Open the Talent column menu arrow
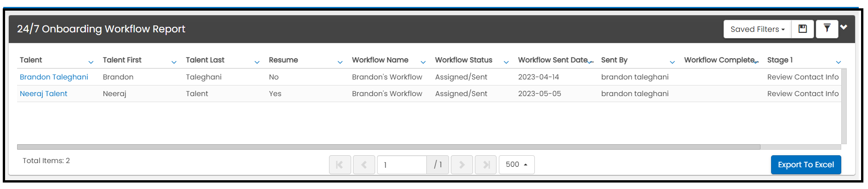The width and height of the screenshot is (868, 189). click(91, 62)
